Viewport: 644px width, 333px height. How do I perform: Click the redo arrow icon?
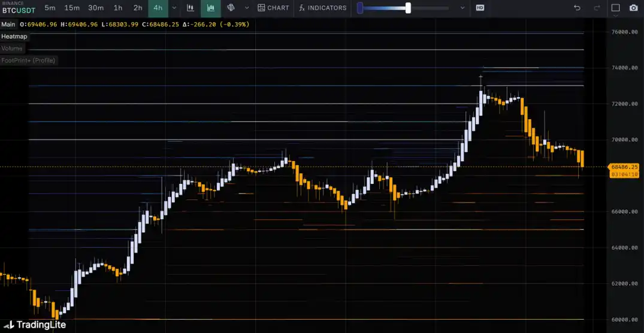point(596,8)
